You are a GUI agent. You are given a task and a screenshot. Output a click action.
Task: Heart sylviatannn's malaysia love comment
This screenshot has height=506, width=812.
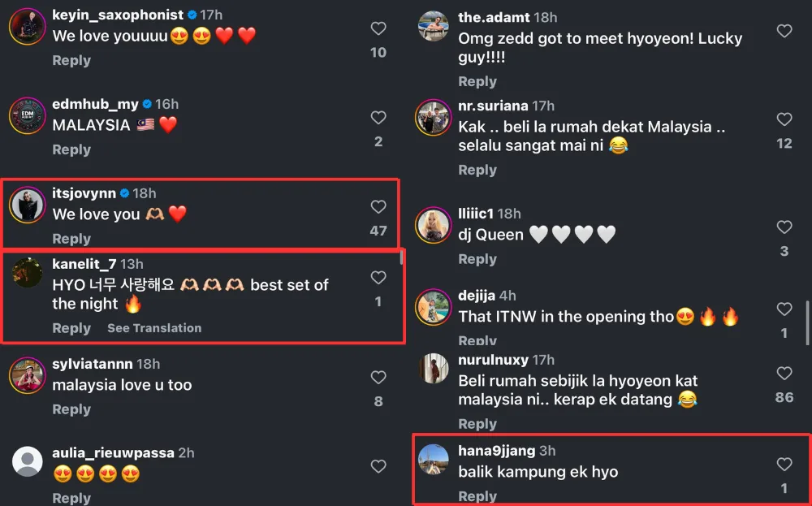[378, 378]
